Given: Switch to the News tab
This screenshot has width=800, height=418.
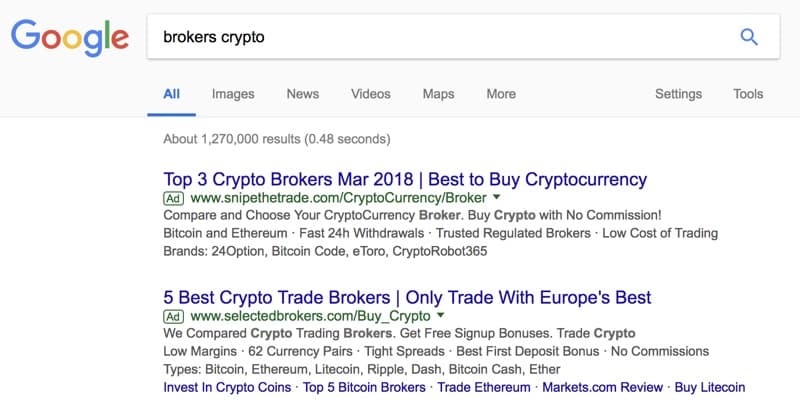Looking at the screenshot, I should [302, 94].
